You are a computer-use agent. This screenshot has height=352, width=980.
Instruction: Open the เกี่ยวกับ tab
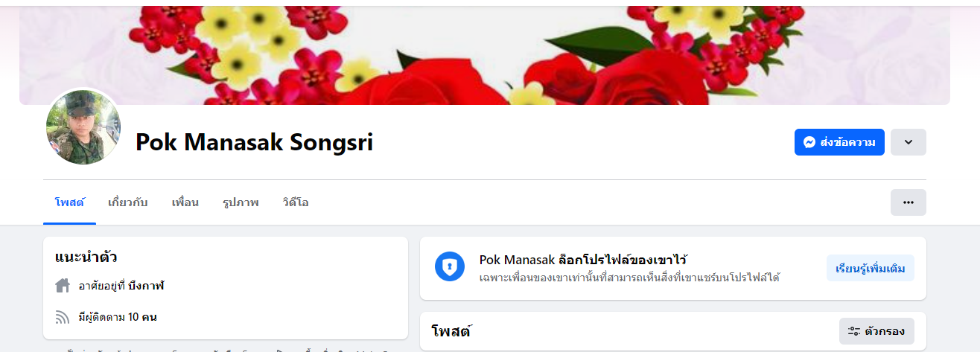(x=128, y=202)
